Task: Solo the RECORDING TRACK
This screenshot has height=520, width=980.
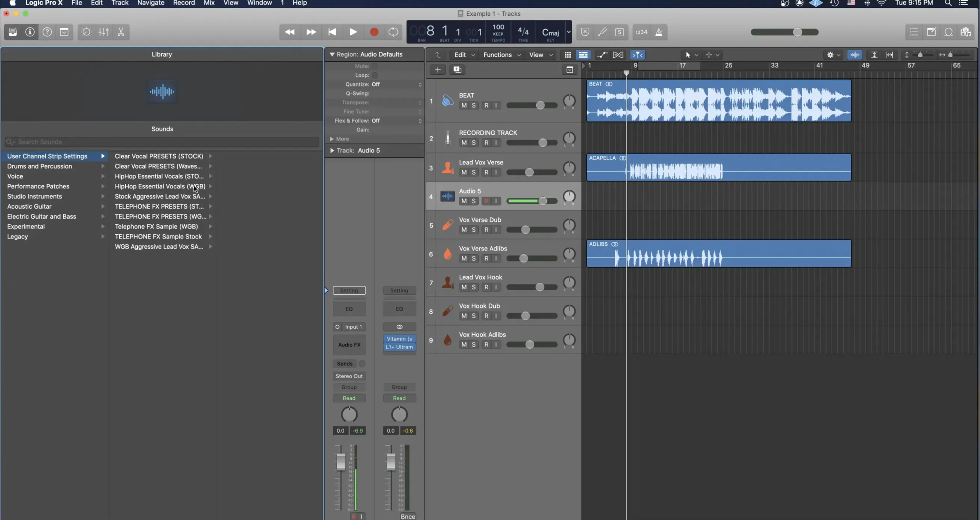Action: (x=474, y=143)
